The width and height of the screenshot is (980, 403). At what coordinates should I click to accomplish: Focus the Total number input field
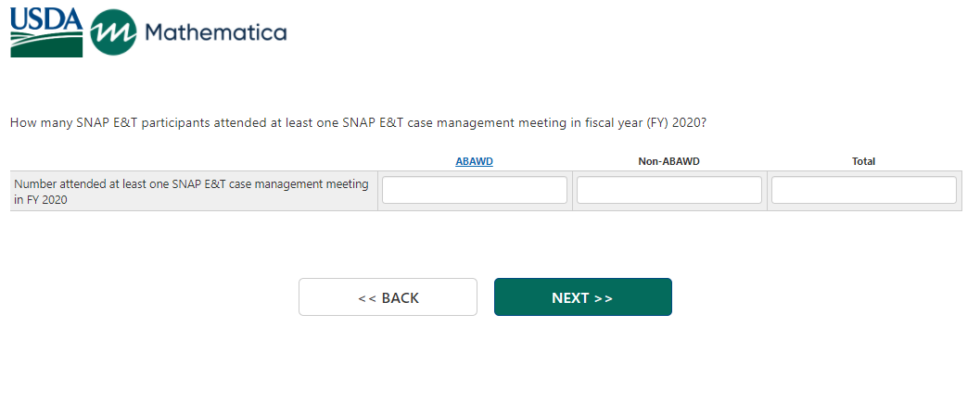863,190
